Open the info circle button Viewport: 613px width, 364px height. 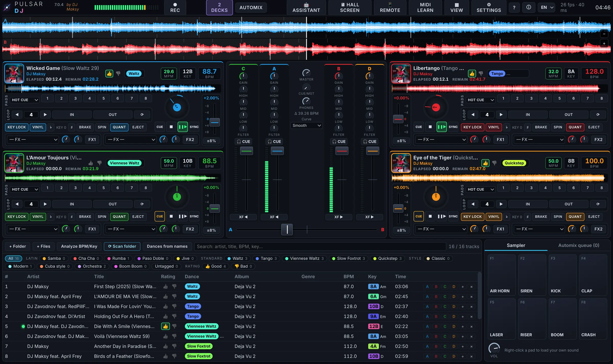[x=529, y=7]
